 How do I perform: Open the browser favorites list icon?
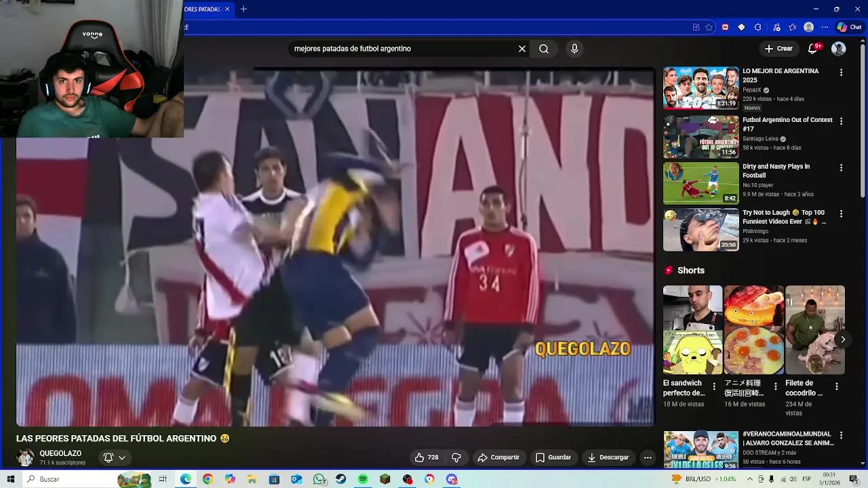point(792,27)
